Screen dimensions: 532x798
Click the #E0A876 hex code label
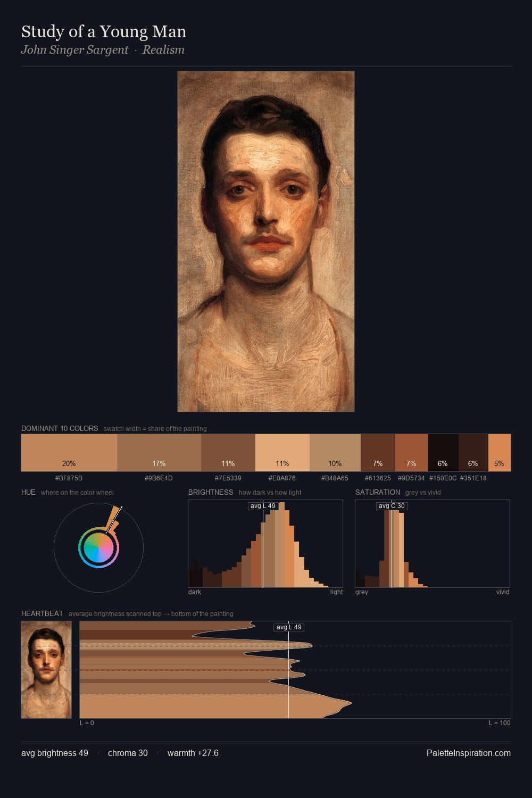coord(282,478)
